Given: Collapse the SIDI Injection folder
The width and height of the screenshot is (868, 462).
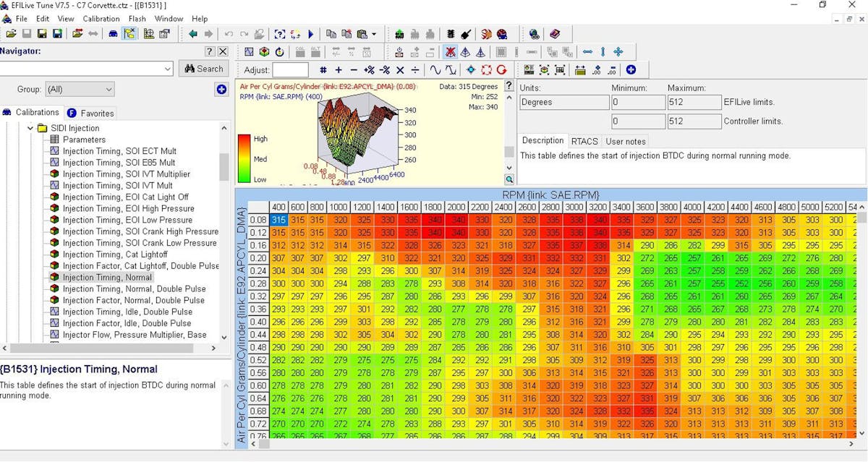Looking at the screenshot, I should pyautogui.click(x=30, y=128).
